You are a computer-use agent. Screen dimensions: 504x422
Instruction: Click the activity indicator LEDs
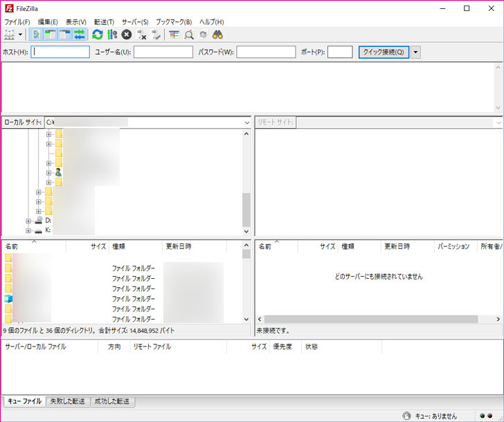point(486,416)
